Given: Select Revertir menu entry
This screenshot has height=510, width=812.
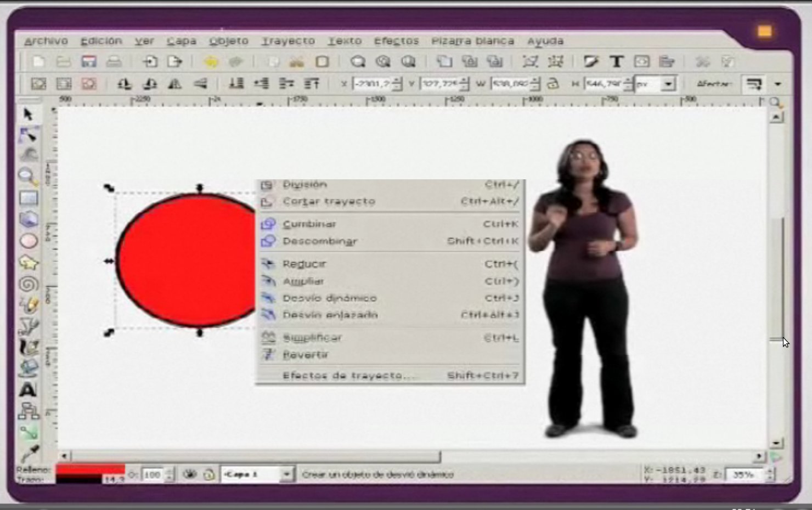Looking at the screenshot, I should (x=390, y=355).
